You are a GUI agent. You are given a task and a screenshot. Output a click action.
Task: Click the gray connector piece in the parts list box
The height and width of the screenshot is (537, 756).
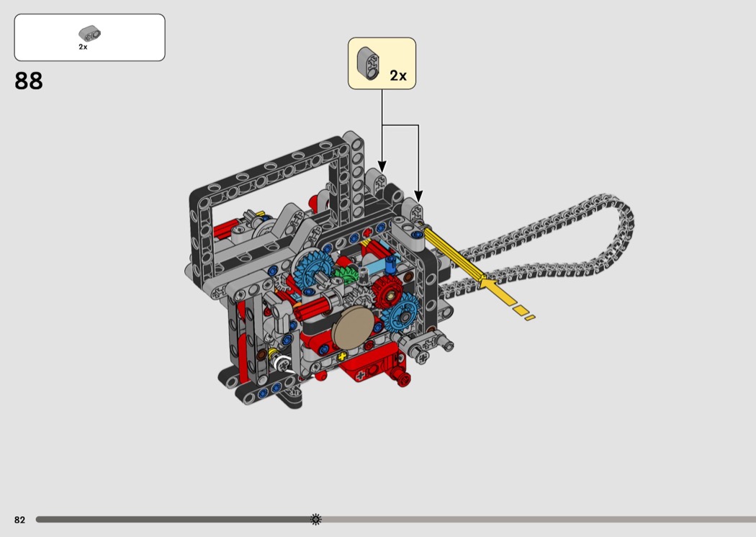(89, 32)
